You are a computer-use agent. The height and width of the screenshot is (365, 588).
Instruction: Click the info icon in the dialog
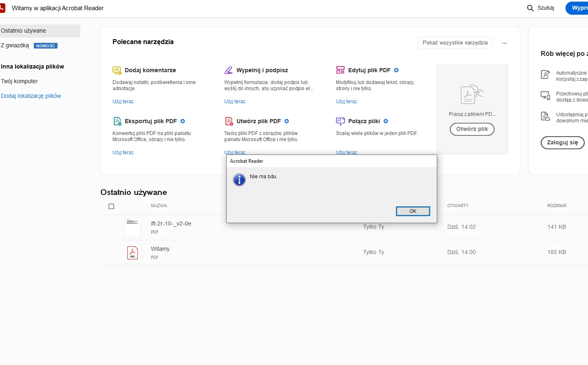pos(239,180)
